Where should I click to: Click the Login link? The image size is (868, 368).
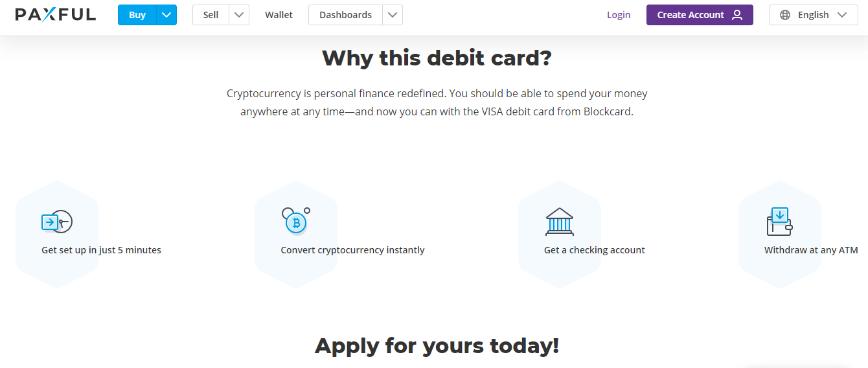pyautogui.click(x=619, y=15)
